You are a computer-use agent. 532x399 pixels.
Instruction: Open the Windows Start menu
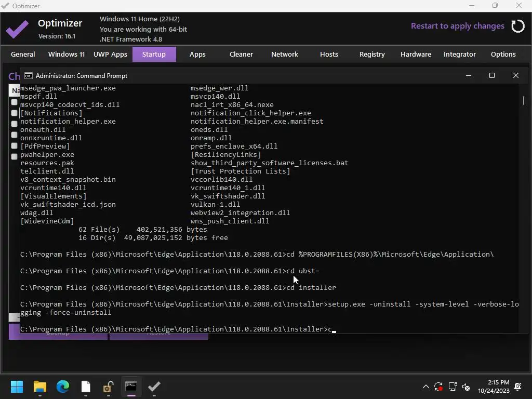point(17,387)
